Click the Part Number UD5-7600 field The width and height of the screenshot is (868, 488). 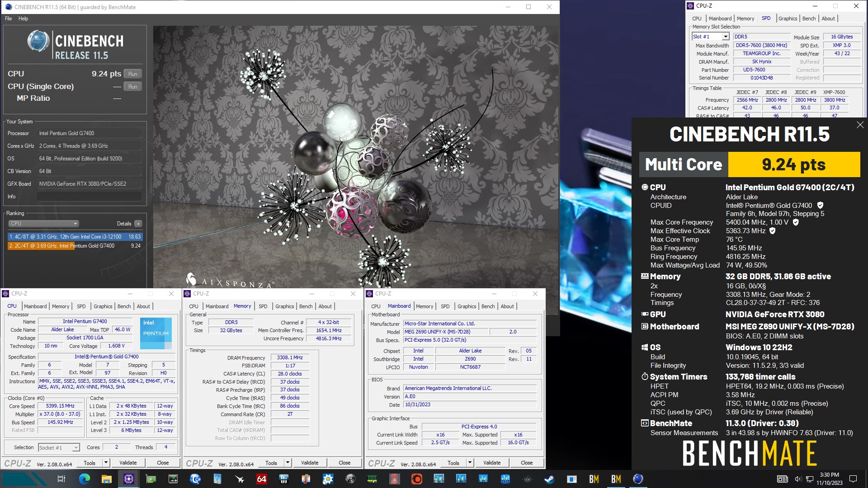[761, 70]
